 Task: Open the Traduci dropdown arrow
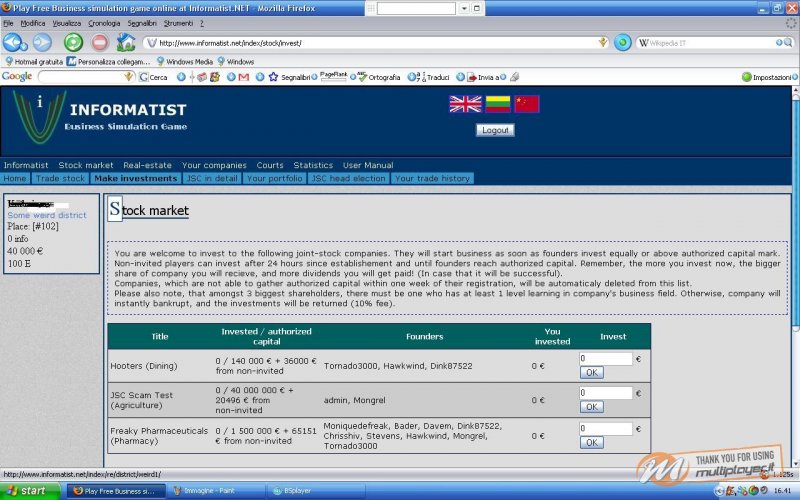(x=460, y=77)
